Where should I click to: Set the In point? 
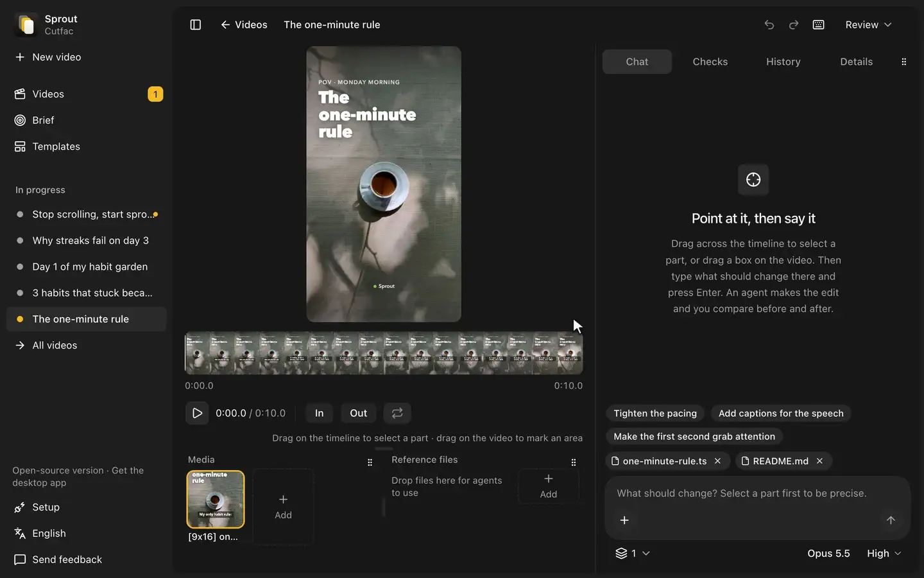319,413
